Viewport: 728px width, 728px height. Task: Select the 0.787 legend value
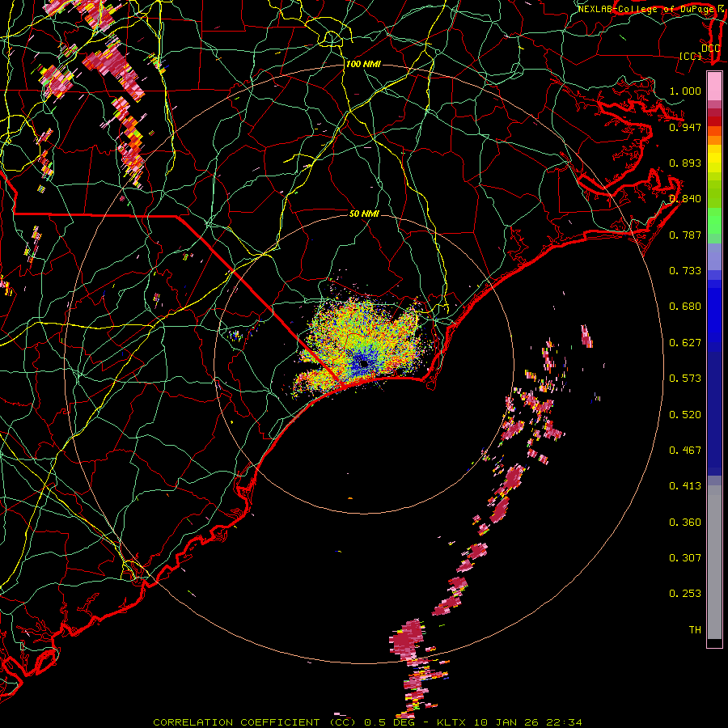tap(685, 235)
